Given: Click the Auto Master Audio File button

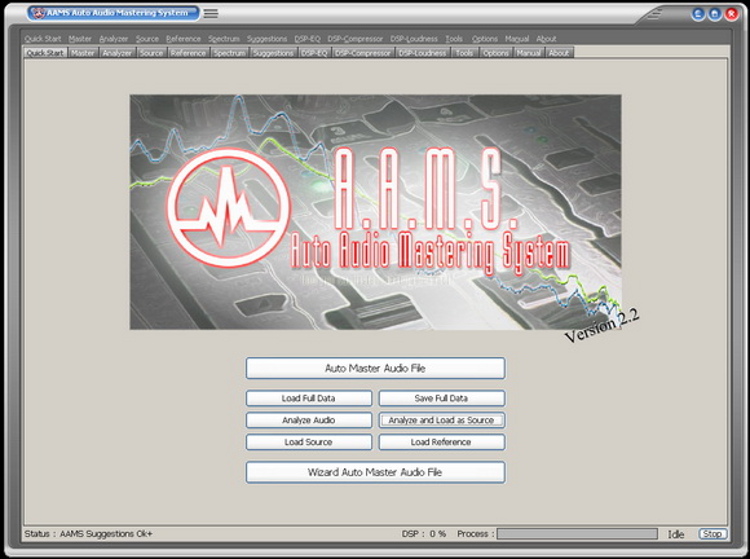Looking at the screenshot, I should point(375,368).
